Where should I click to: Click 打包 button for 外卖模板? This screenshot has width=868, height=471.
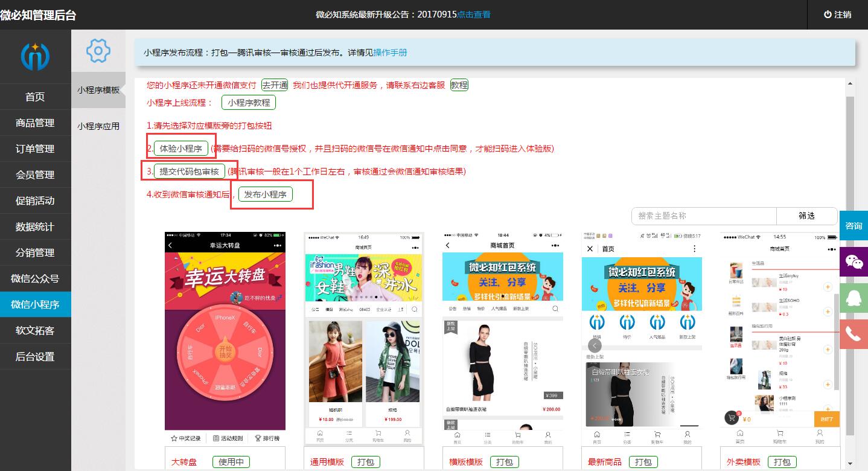(782, 462)
